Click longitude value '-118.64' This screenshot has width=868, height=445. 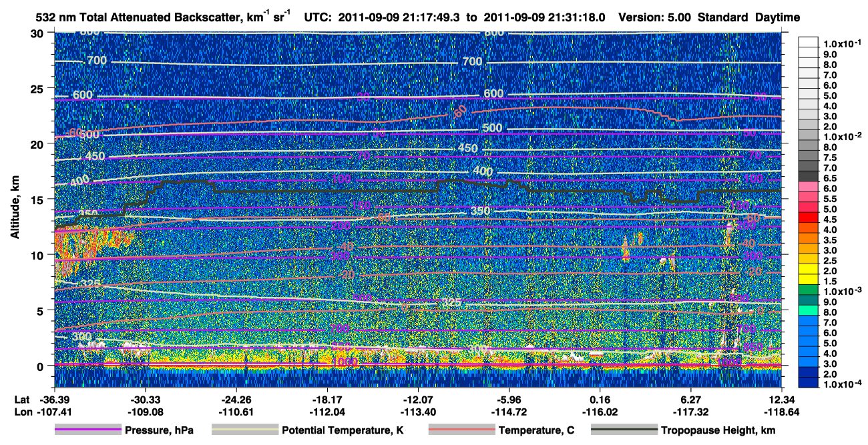[781, 412]
